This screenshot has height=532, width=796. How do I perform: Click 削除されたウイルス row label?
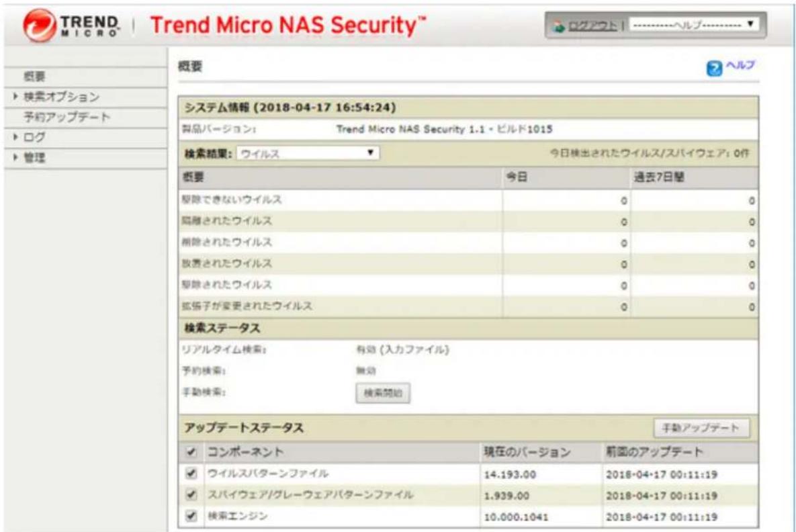click(x=226, y=242)
